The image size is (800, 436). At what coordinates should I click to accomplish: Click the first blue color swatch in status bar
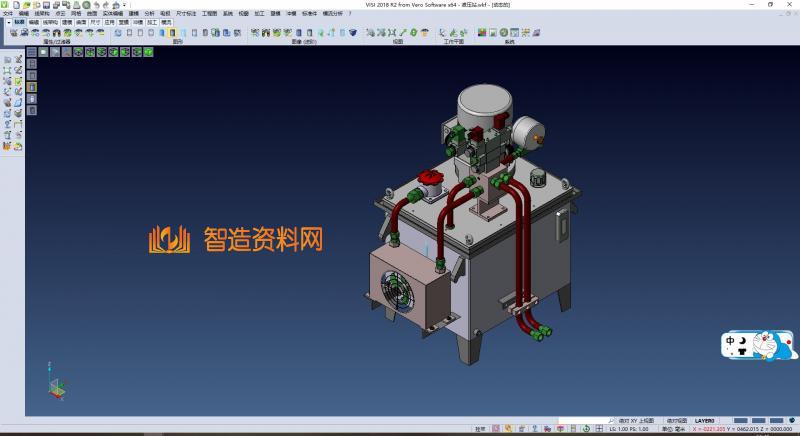coord(741,421)
